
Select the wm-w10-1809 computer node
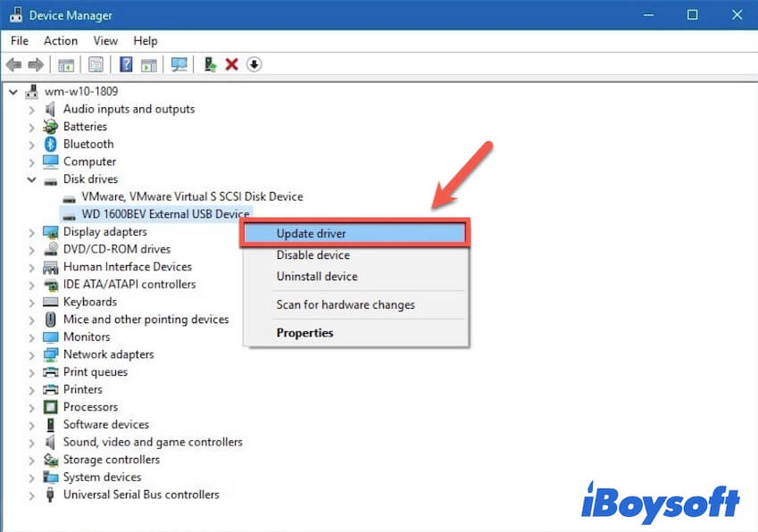point(82,90)
